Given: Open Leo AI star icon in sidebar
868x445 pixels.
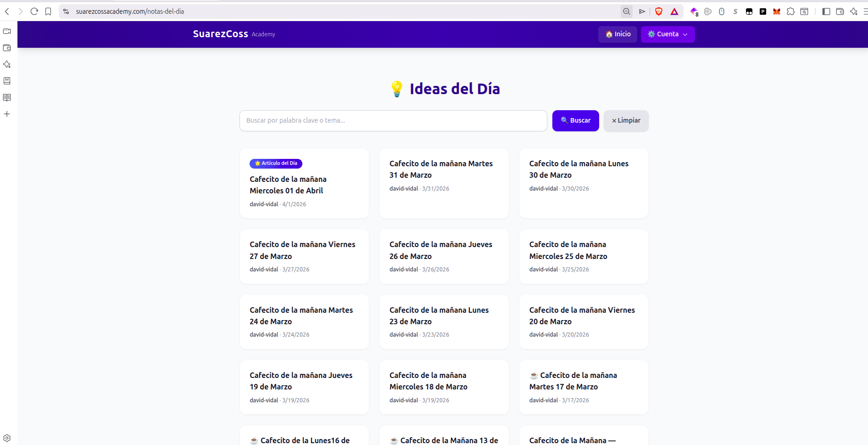Looking at the screenshot, I should click(x=7, y=64).
